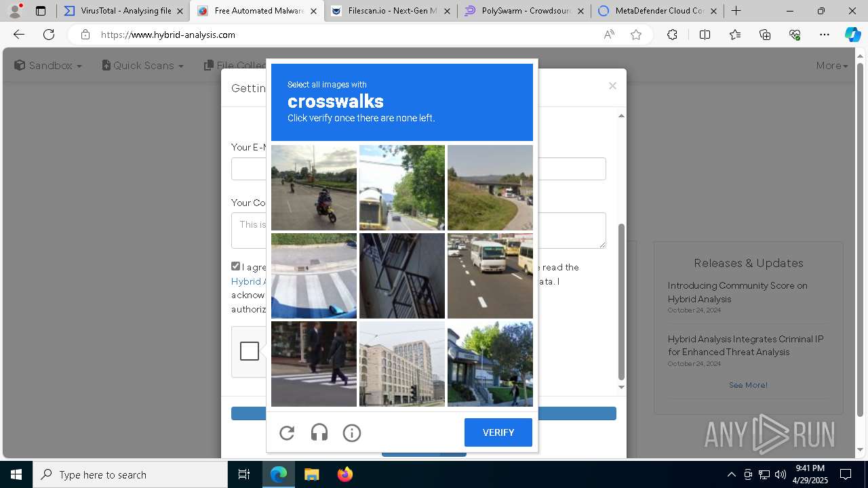
Task: Open the notification center icon
Action: point(846,474)
